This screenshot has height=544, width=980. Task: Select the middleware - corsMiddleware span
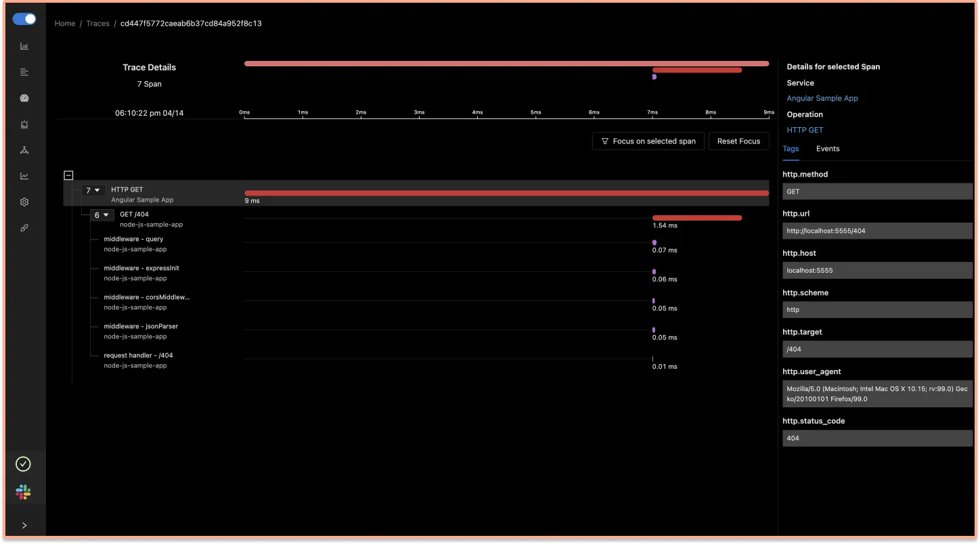point(147,302)
